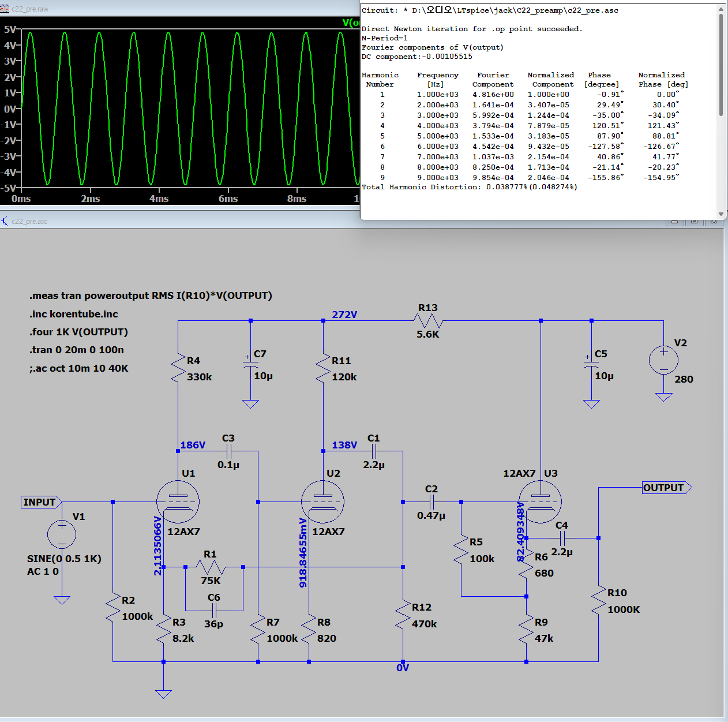This screenshot has height=722, width=728.
Task: Select the C3 coupling capacitor symbol
Action: pyautogui.click(x=228, y=451)
